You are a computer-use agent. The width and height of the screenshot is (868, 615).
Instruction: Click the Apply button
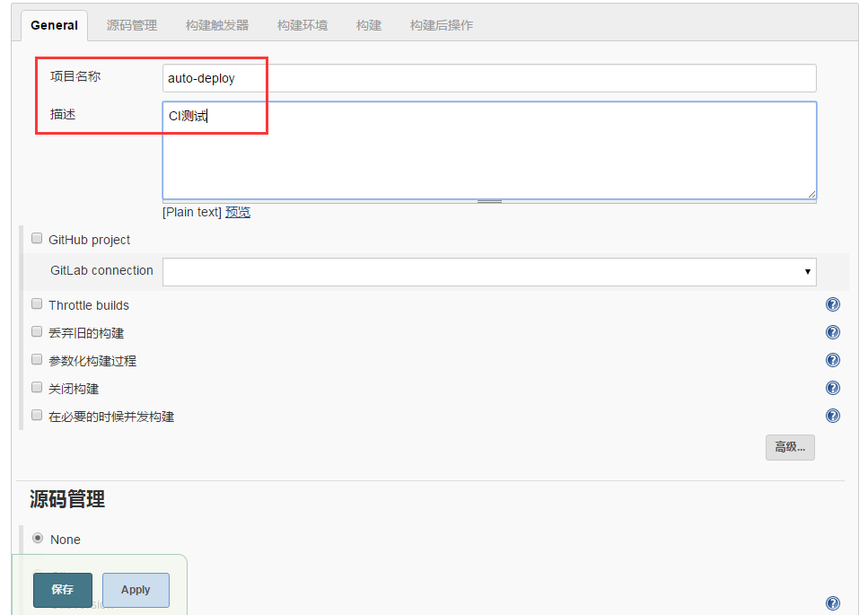136,590
